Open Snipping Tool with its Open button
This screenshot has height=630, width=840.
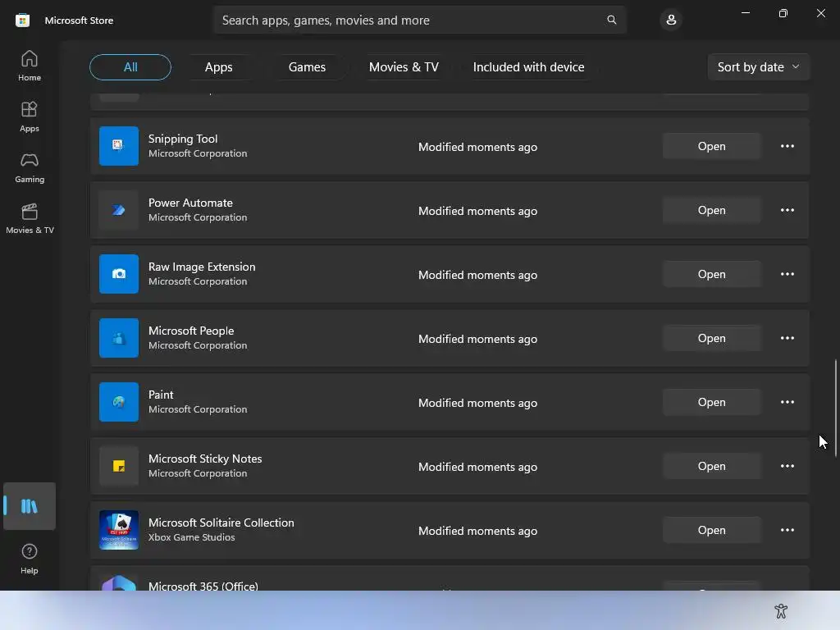click(x=711, y=146)
